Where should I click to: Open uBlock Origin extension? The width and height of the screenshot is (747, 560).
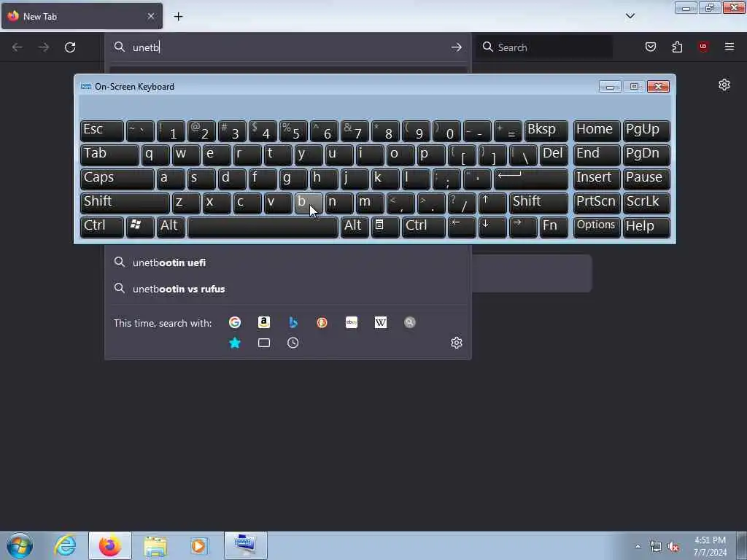tap(703, 47)
